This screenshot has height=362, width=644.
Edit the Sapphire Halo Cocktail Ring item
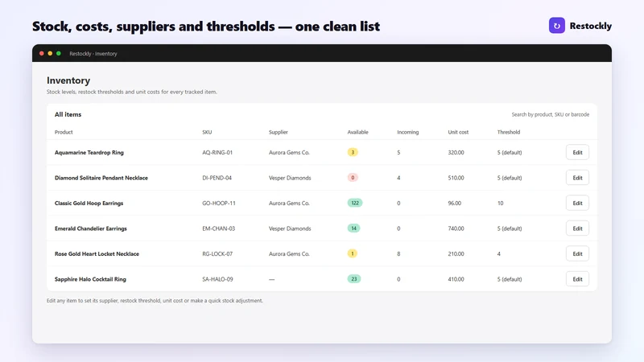[x=577, y=279]
